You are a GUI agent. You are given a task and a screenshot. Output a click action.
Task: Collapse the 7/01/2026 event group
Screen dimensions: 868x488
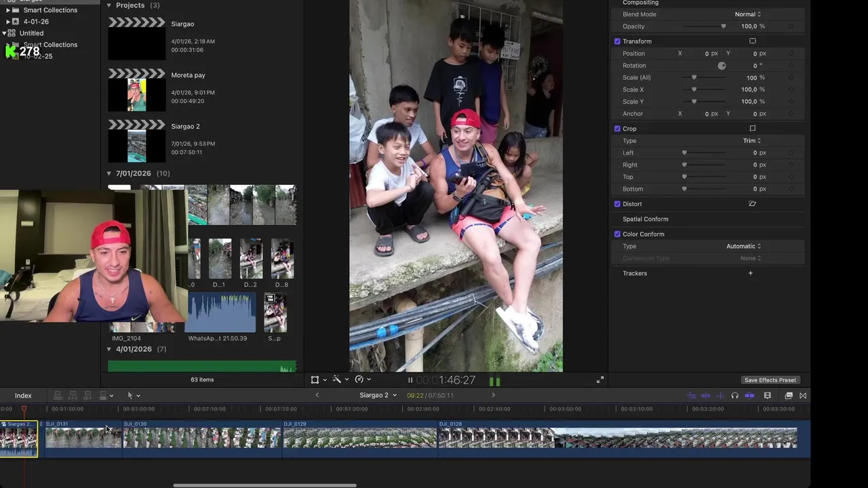click(109, 174)
